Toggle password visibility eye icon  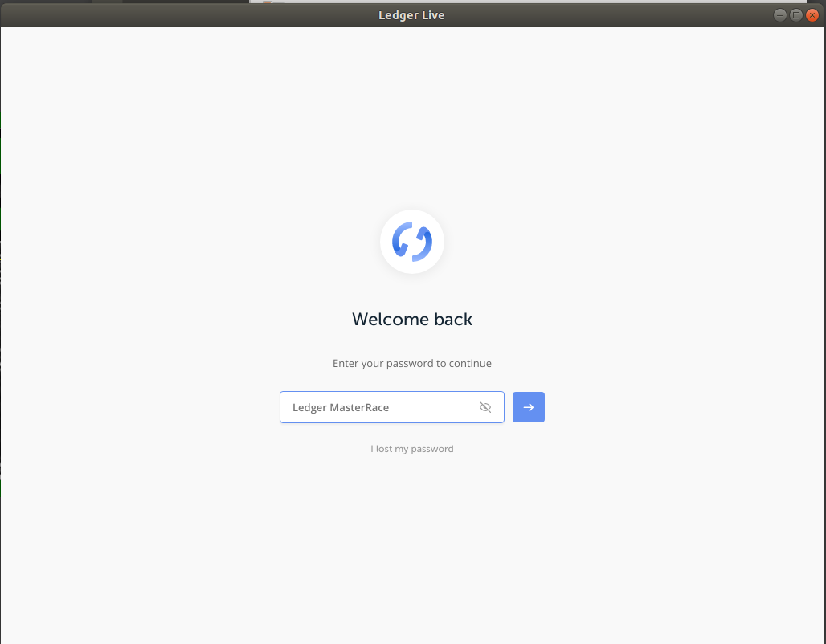coord(485,407)
